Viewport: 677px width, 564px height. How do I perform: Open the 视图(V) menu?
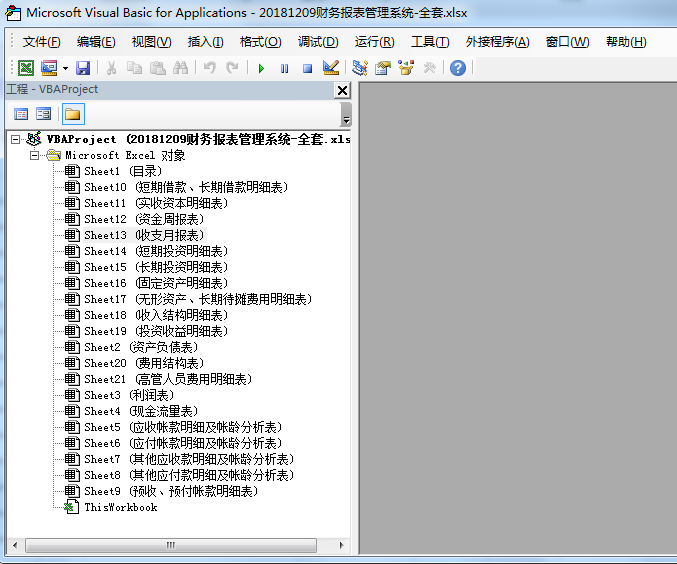(151, 42)
